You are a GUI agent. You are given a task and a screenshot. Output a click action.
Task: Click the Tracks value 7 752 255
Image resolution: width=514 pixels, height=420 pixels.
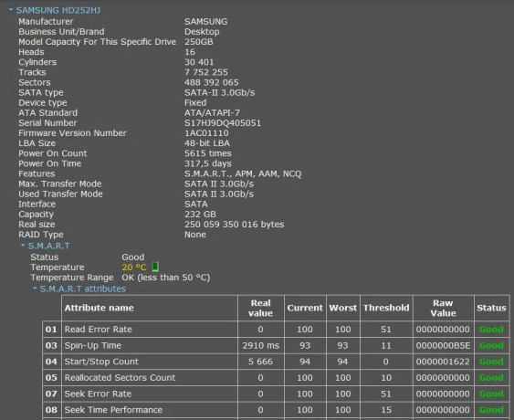205,72
